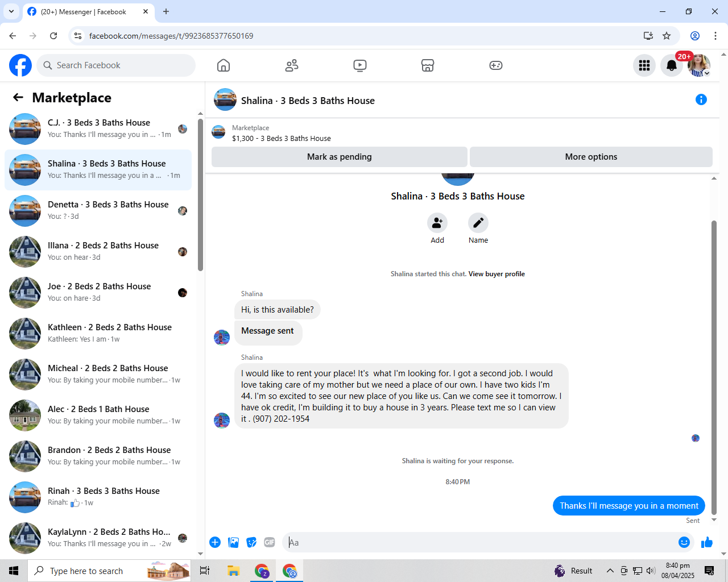Viewport: 728px width, 582px height.
Task: Open Alec 2 Beds 1 Bath chat
Action: 98,415
